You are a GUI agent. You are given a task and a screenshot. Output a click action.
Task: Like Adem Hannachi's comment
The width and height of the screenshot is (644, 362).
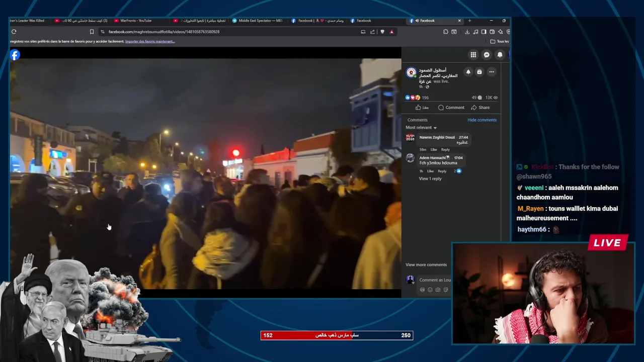tap(430, 171)
